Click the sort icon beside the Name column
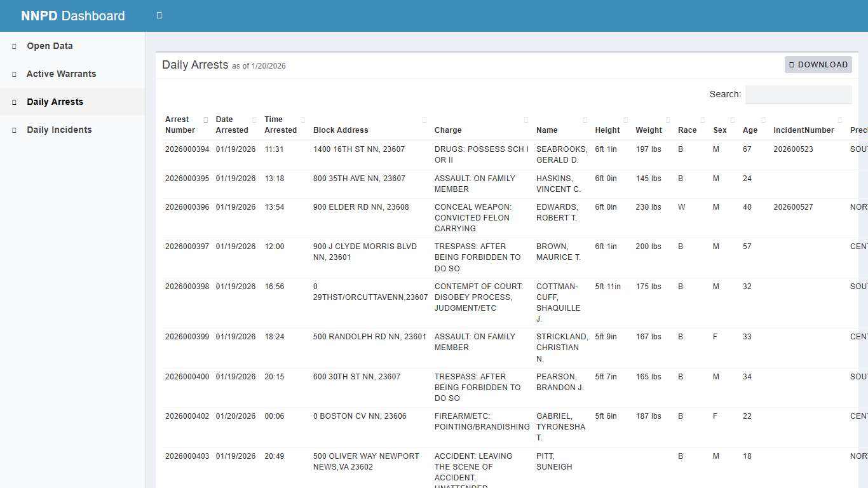This screenshot has width=868, height=488. pos(583,119)
